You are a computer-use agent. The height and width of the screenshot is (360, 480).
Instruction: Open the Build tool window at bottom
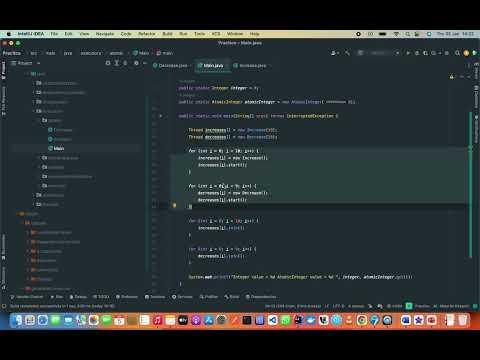pos(232,297)
